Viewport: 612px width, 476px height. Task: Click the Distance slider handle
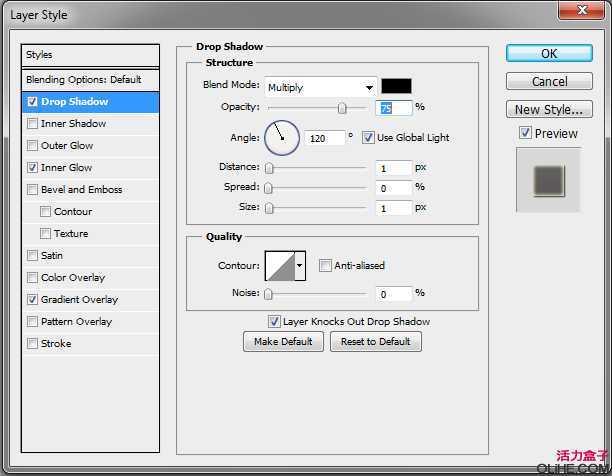pos(269,168)
